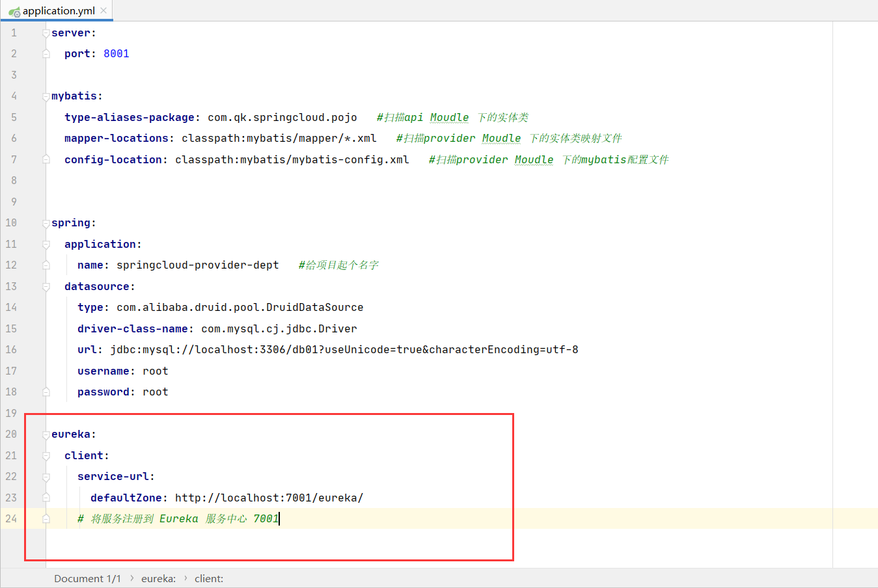Click the Spring leaf icon on application.yml tab

[x=14, y=11]
